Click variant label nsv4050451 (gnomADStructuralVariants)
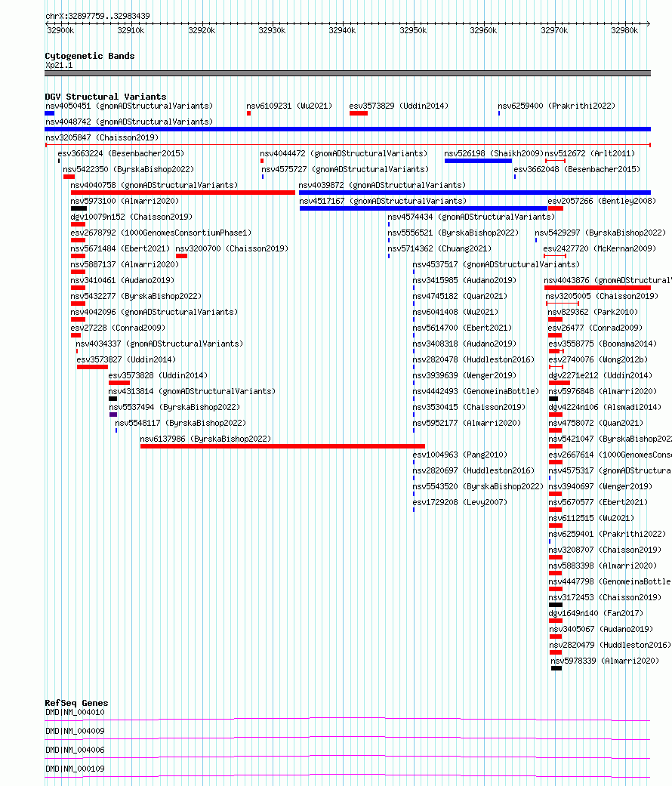The image size is (672, 786). (129, 106)
